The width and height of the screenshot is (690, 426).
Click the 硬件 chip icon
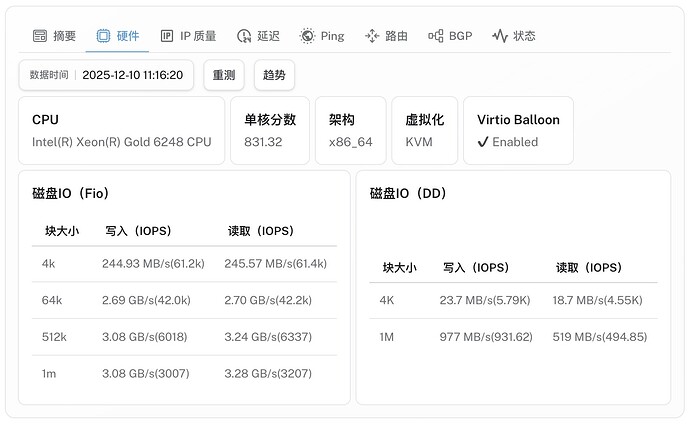[x=103, y=36]
